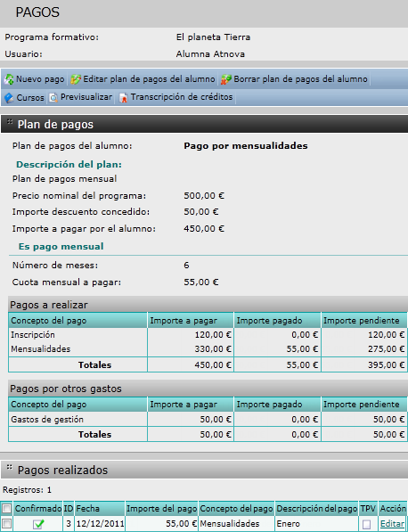Click the Cuota mensual value 55,00 €
Viewport: 408px width, 532px height.
201,282
